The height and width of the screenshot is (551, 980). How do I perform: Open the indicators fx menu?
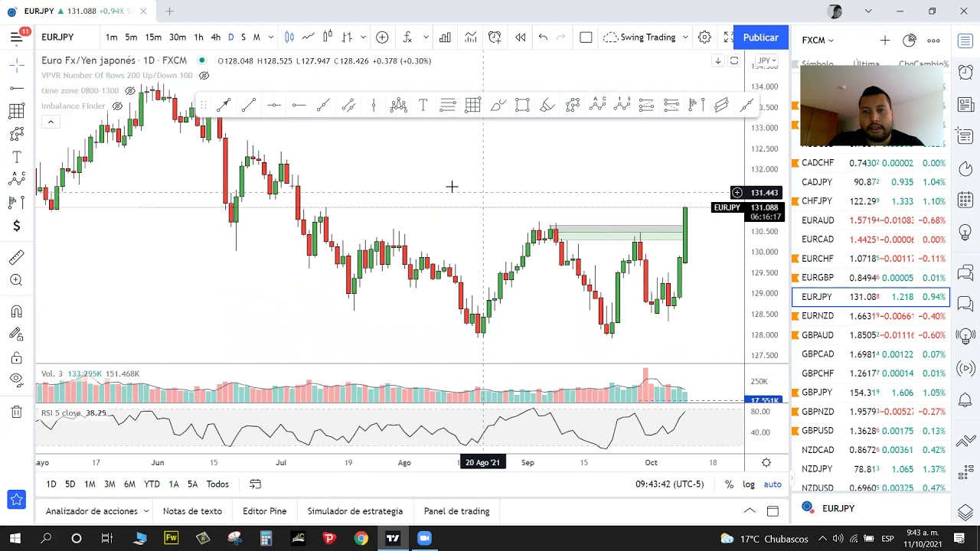pos(407,37)
